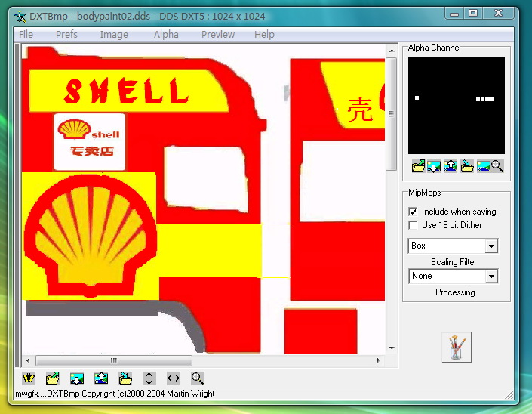Open the Alpha menu
The height and width of the screenshot is (414, 532).
166,34
